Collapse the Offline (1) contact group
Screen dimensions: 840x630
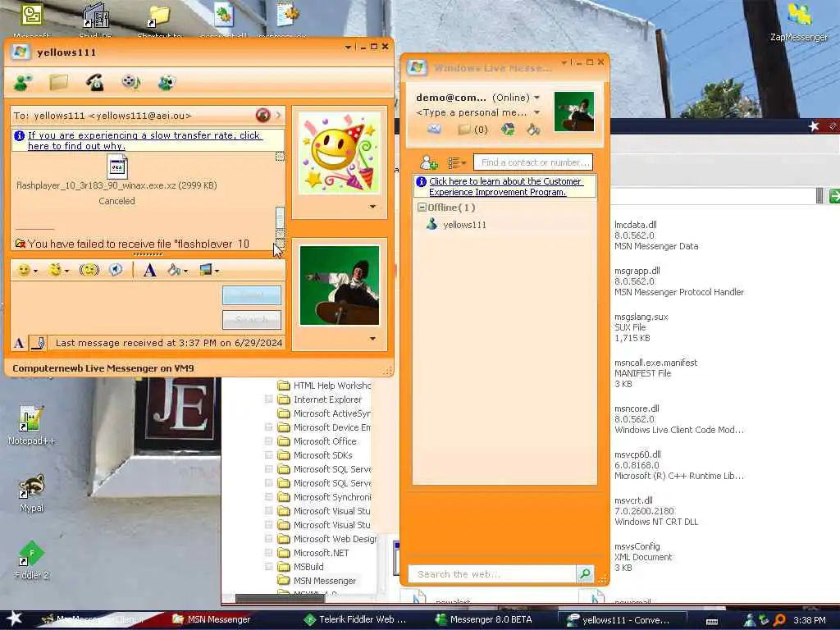(422, 208)
